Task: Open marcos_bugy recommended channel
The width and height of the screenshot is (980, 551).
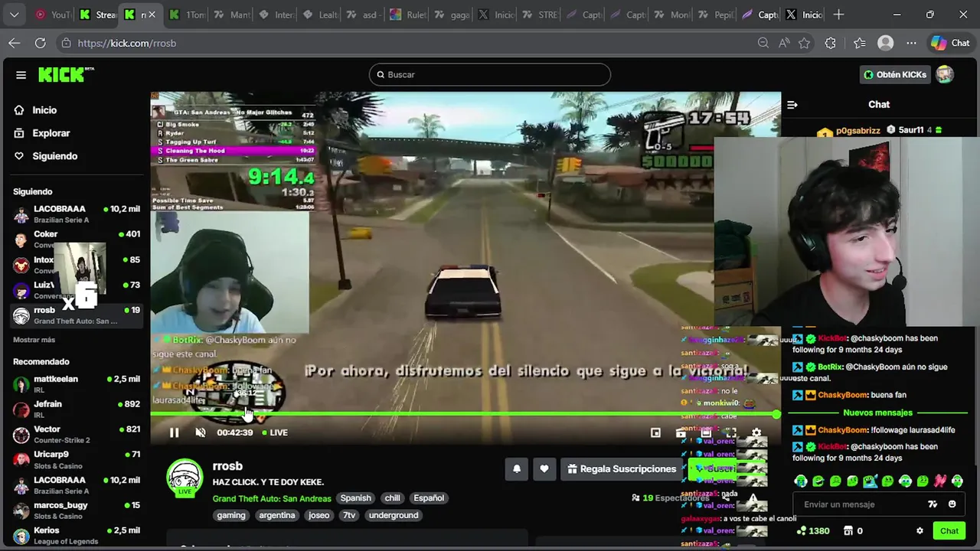Action: click(77, 510)
